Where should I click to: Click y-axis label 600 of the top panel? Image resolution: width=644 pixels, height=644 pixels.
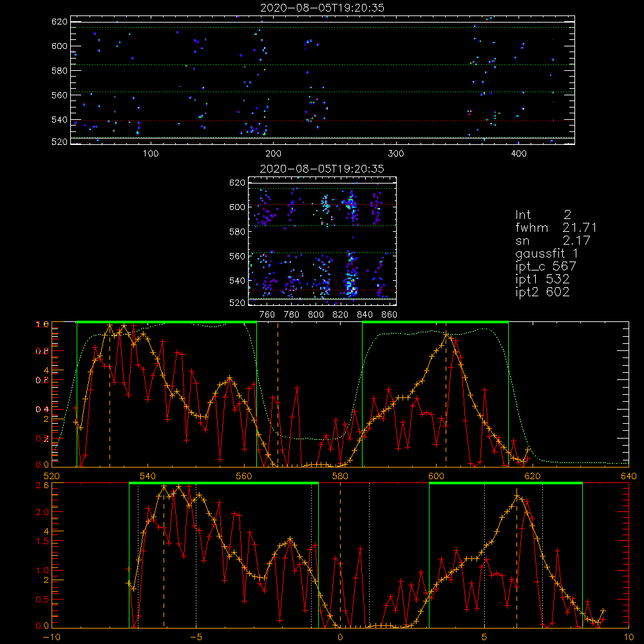point(59,46)
